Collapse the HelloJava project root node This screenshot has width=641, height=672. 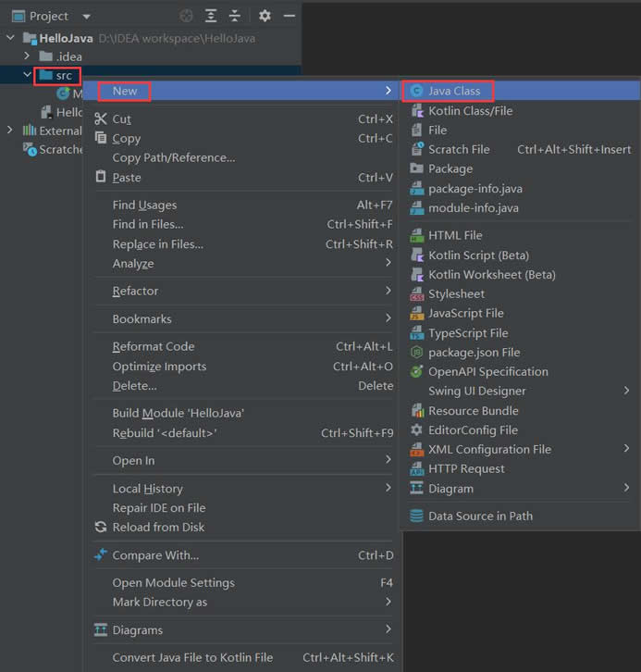[11, 38]
